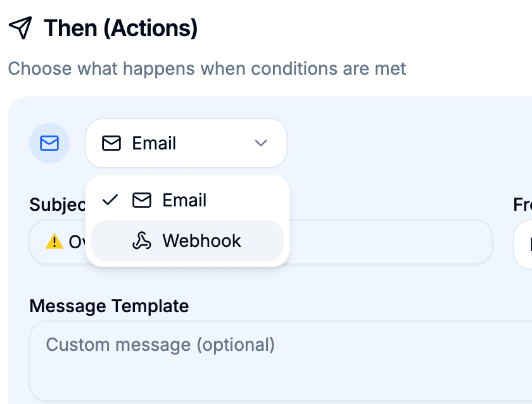Click the warning triangle in the Subject field
Screen dimensions: 532x404
pyautogui.click(x=54, y=241)
